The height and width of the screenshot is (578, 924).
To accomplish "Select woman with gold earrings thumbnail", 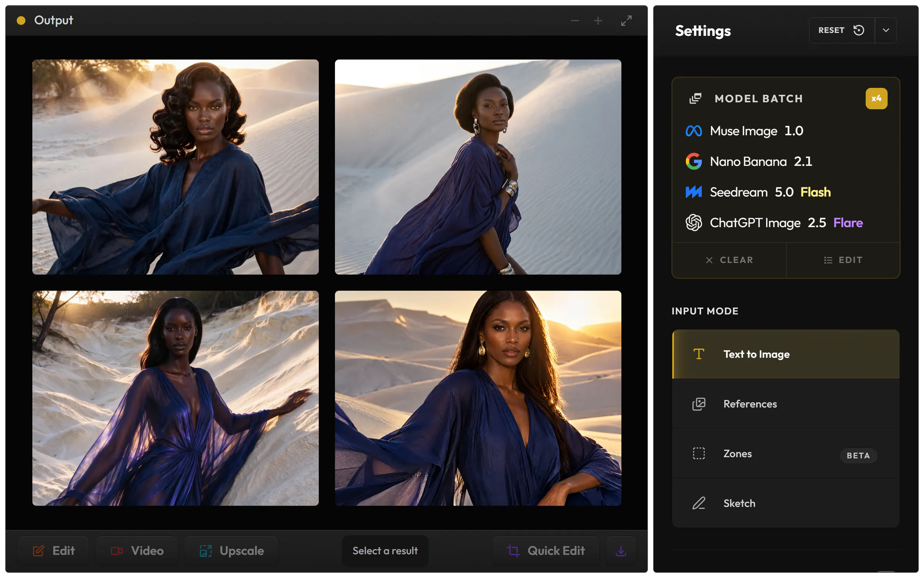I will click(x=478, y=398).
